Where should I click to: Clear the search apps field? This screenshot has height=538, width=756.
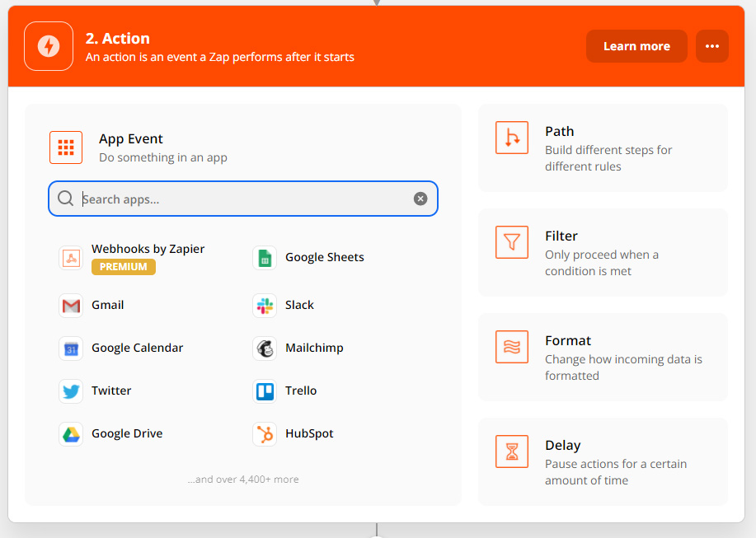tap(420, 199)
